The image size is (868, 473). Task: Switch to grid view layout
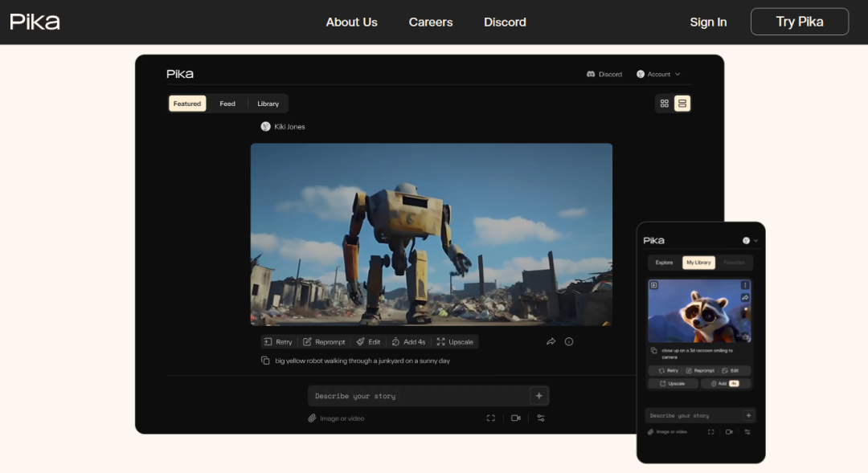pos(664,104)
